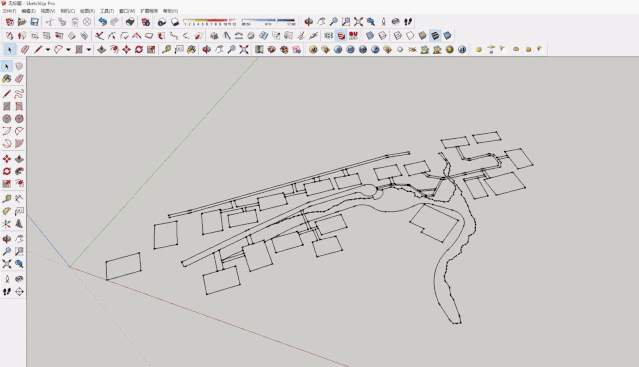The height and width of the screenshot is (367, 639).
Task: Click the Undo arrow in the top toolbar
Action: [x=103, y=22]
